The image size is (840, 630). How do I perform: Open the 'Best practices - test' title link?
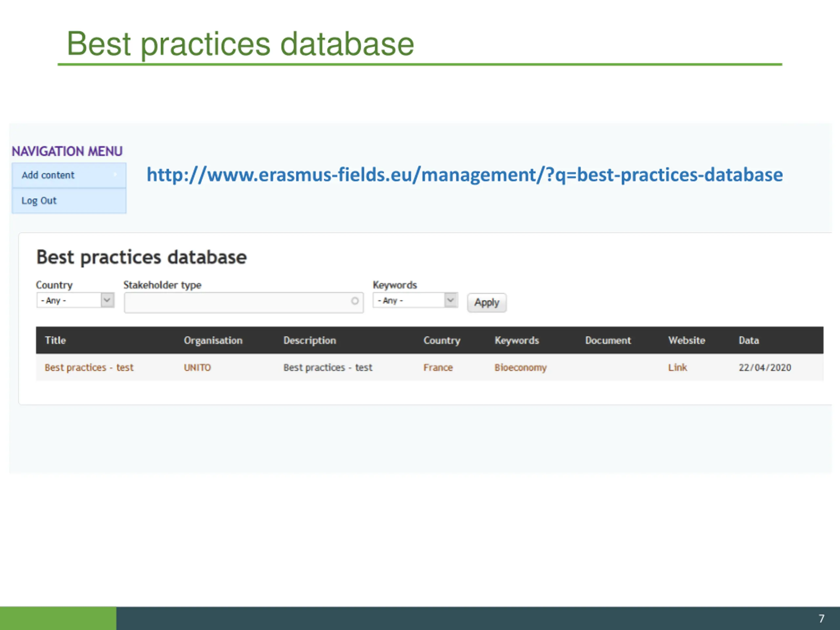coord(89,367)
